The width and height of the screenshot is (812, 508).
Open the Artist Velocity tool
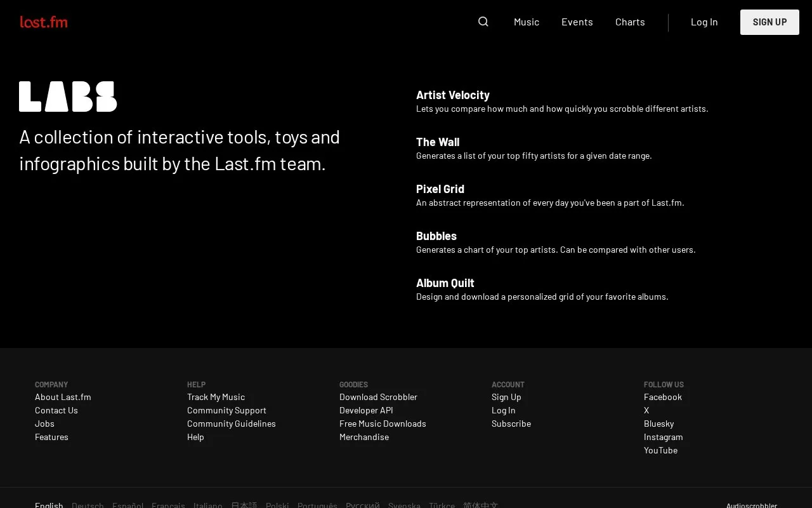(453, 95)
